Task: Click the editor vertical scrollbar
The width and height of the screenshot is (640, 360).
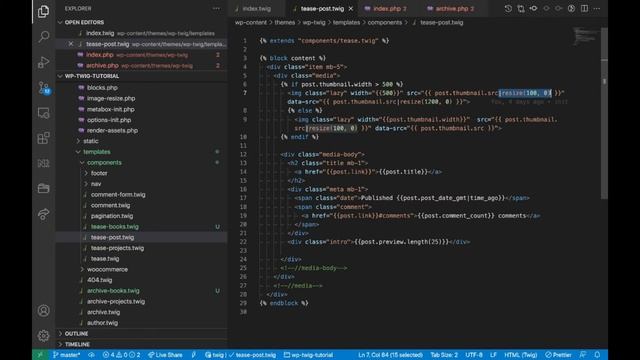Action: click(x=604, y=112)
